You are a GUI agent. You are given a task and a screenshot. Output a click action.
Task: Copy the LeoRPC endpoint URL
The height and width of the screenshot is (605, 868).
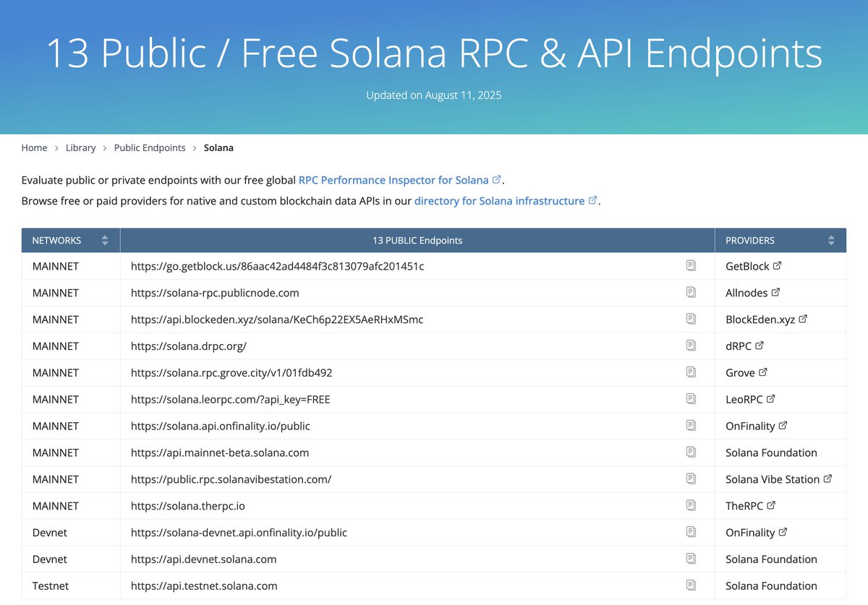tap(691, 399)
